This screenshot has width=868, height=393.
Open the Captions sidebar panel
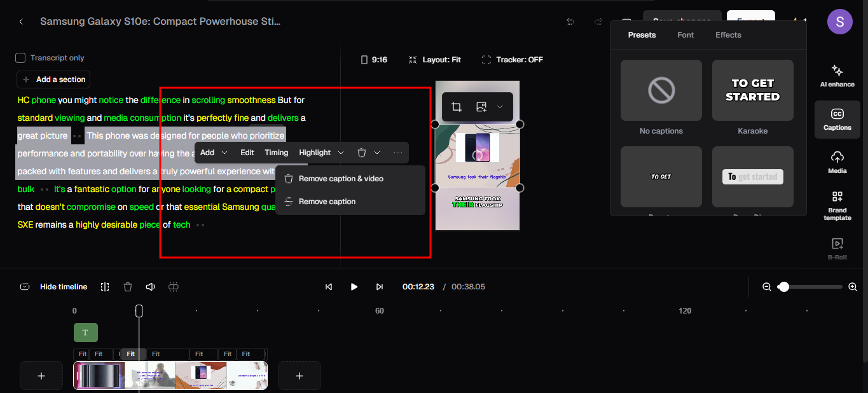pyautogui.click(x=837, y=119)
